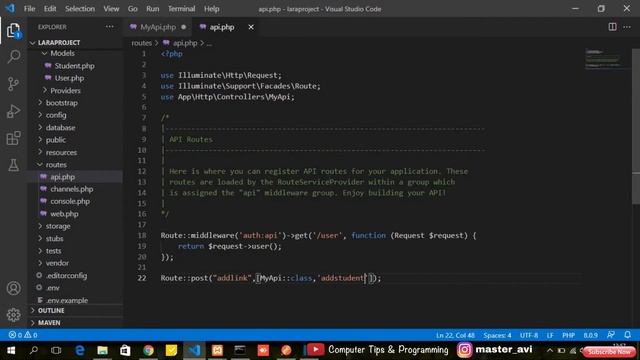The width and height of the screenshot is (640, 360).
Task: Open the Explorer view in activity bar
Action: [13, 30]
